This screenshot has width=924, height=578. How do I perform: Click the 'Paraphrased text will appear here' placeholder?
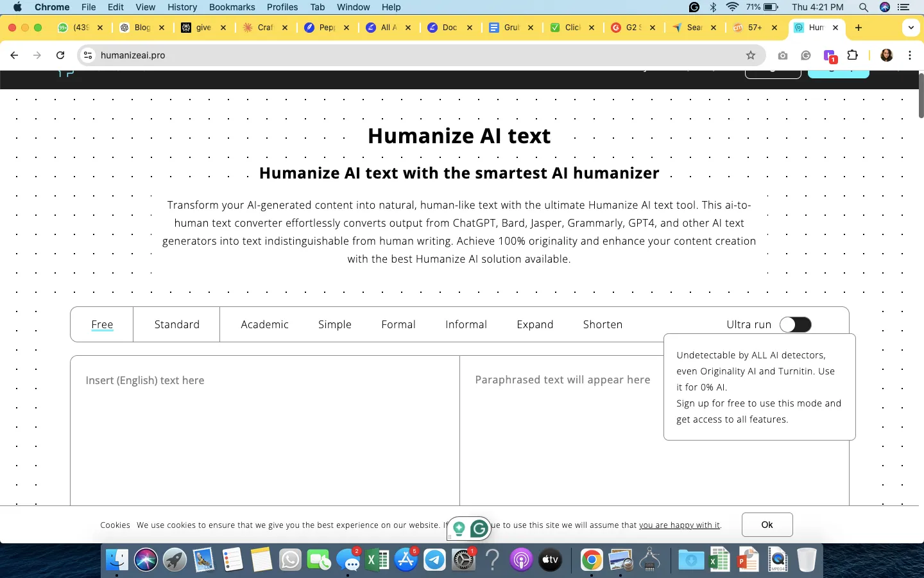(x=562, y=380)
